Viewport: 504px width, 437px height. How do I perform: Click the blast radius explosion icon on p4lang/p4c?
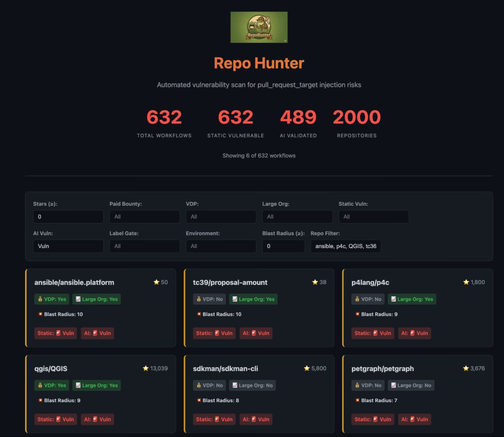(357, 313)
